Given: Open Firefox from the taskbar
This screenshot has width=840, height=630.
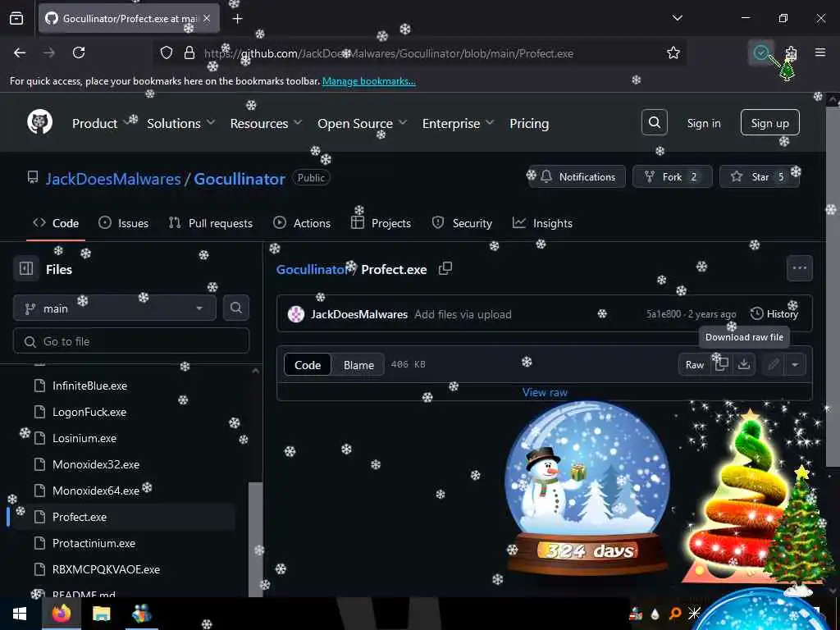Looking at the screenshot, I should click(61, 614).
